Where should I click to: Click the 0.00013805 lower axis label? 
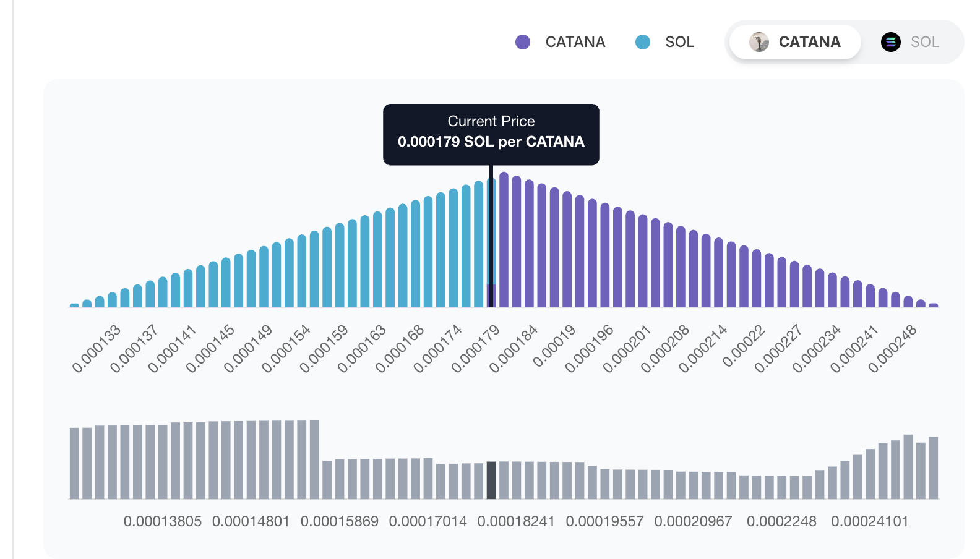pyautogui.click(x=163, y=521)
